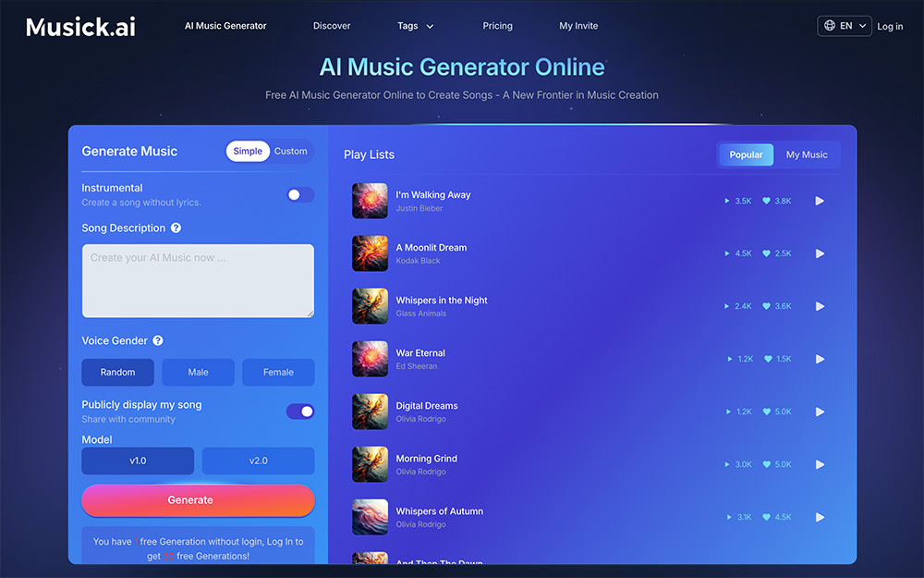This screenshot has height=578, width=924.
Task: Toggle the Instrumental switch
Action: point(300,194)
